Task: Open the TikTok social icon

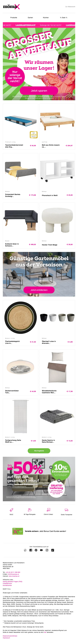Action: point(53,550)
